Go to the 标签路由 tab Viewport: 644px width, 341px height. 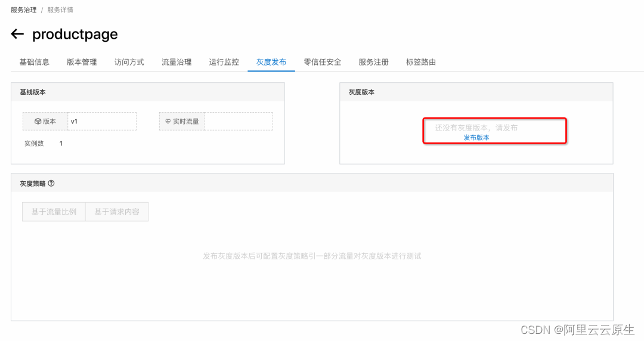[x=420, y=62]
